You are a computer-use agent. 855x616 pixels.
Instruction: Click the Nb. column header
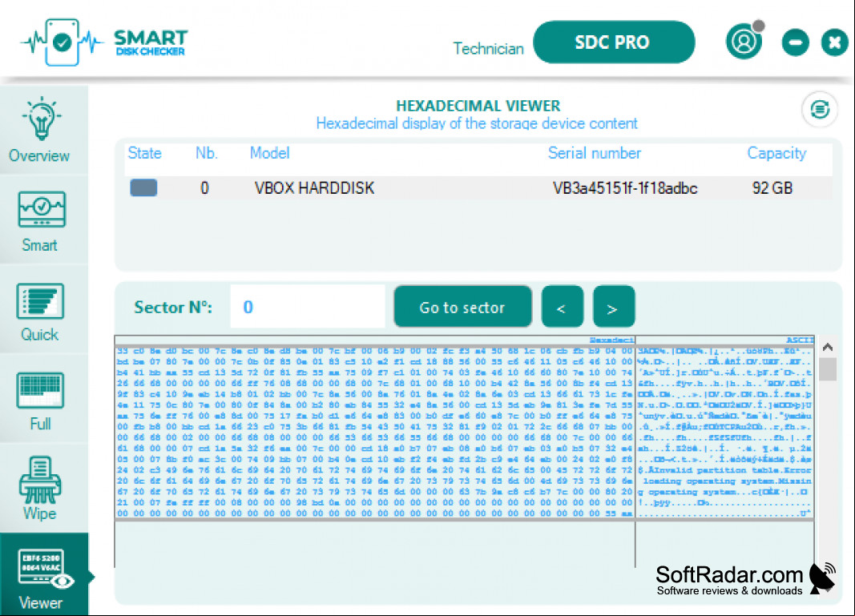pos(207,153)
